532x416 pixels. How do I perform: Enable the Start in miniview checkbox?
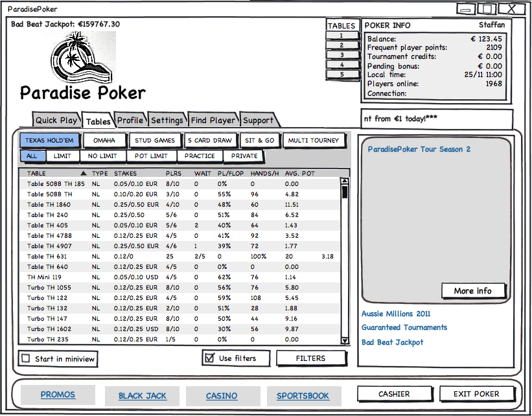pos(26,358)
